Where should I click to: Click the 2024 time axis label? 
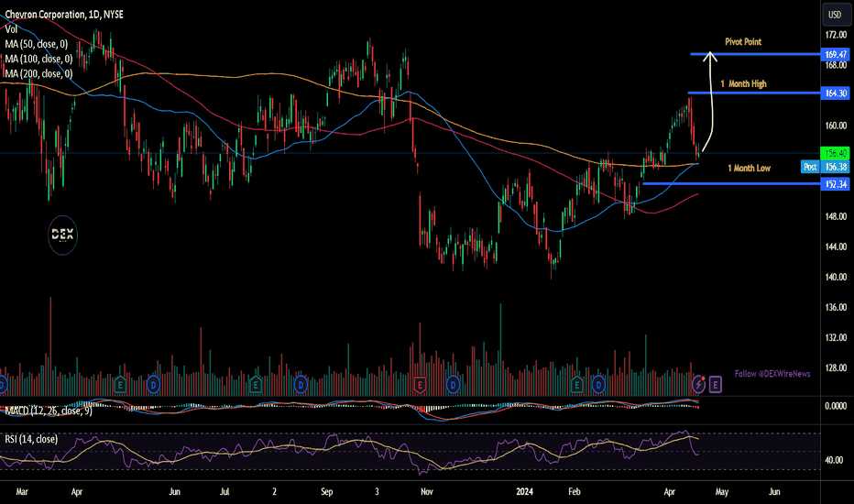[x=524, y=491]
